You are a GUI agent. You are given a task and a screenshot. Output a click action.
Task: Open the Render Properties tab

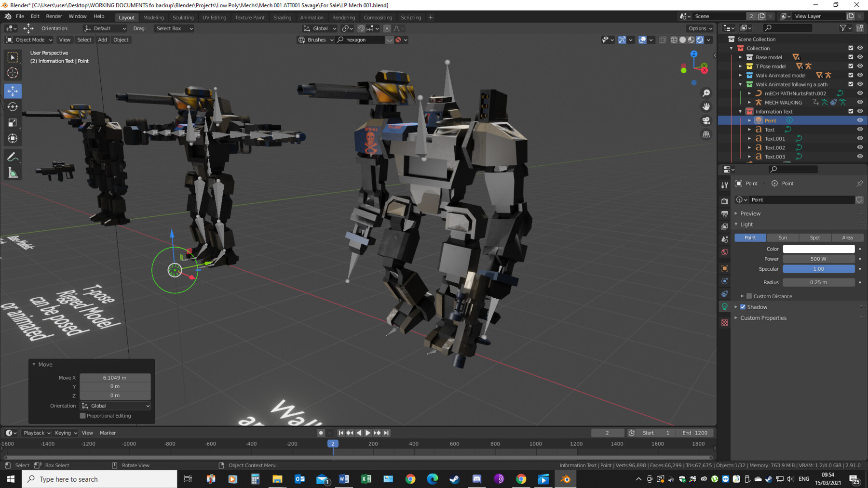[724, 201]
